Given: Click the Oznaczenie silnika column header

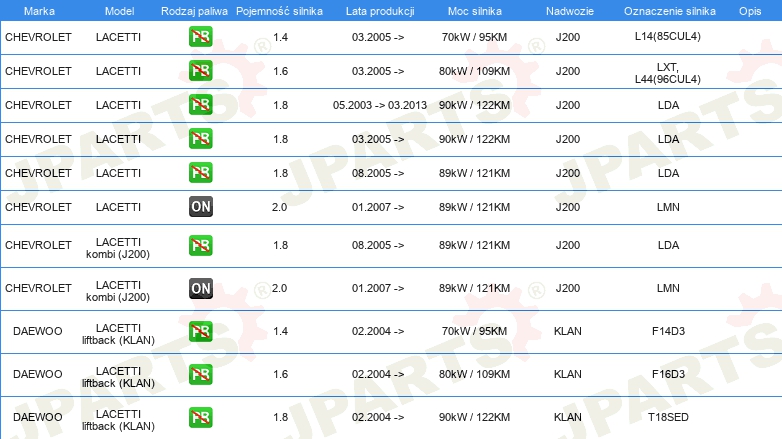Looking at the screenshot, I should pyautogui.click(x=669, y=11).
